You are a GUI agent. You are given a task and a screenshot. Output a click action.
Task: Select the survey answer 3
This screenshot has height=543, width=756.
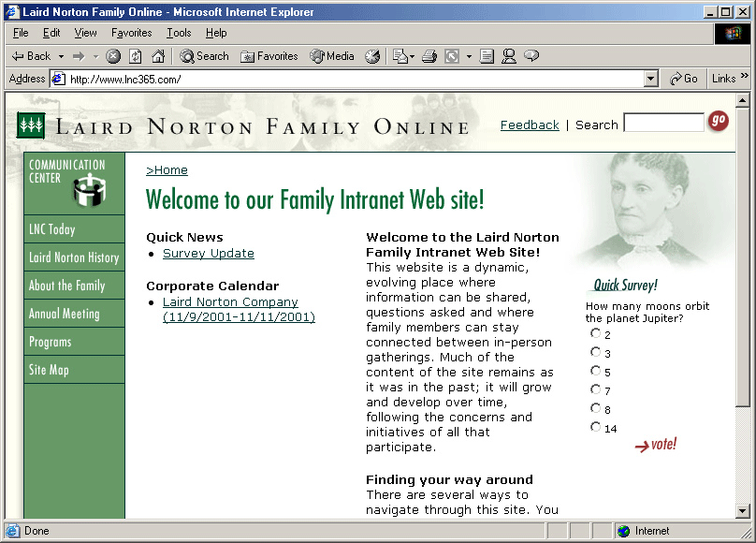595,352
